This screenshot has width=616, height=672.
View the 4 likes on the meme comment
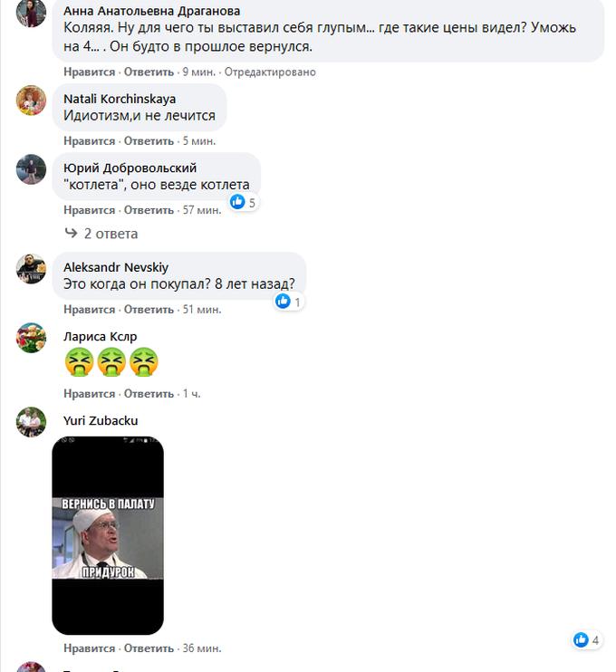pos(586,640)
